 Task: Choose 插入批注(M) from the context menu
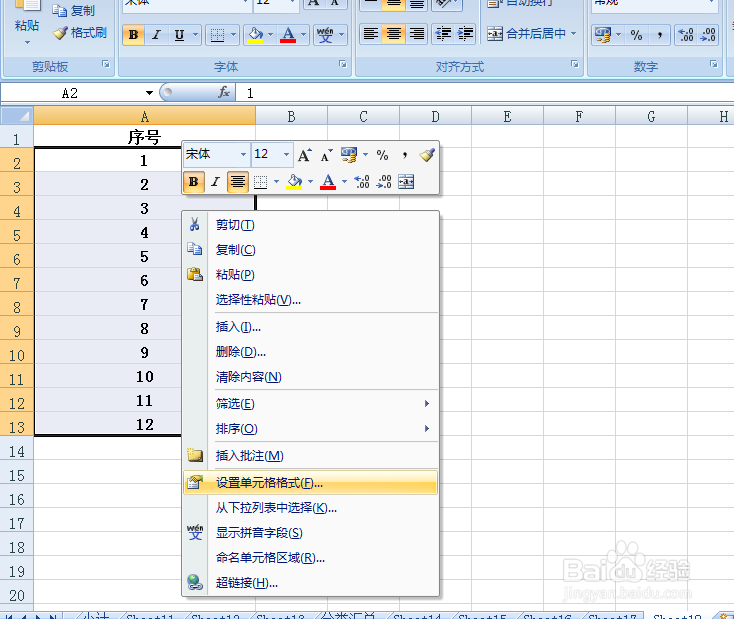310,456
